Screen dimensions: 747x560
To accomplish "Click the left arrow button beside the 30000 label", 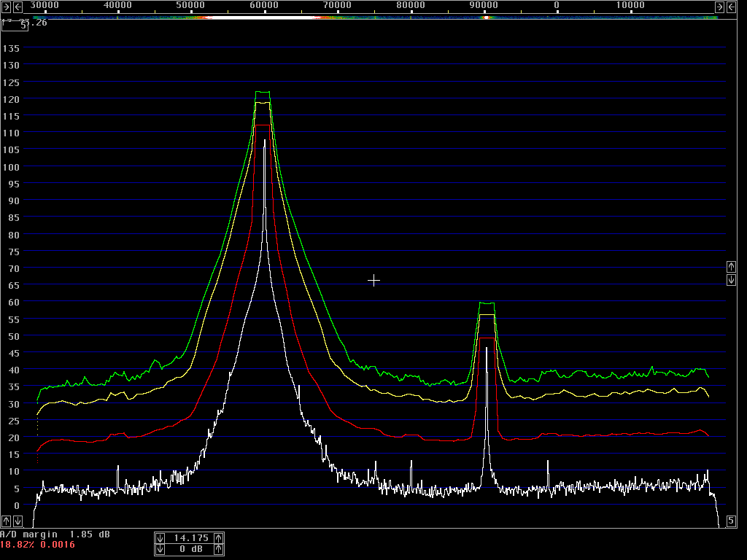I will click(x=18, y=7).
